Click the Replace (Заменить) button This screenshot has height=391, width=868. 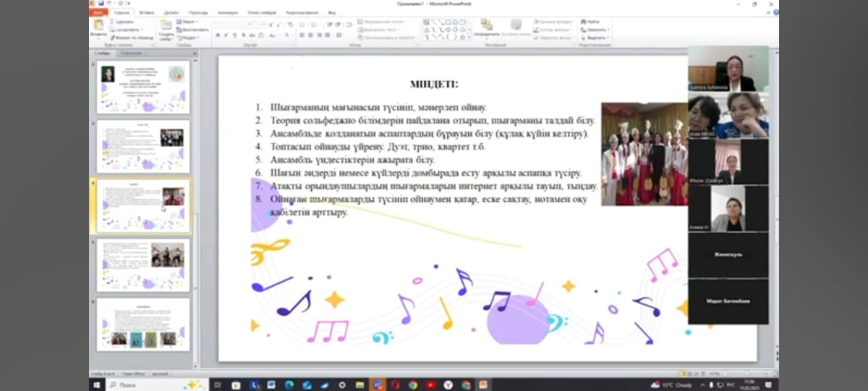(x=597, y=30)
